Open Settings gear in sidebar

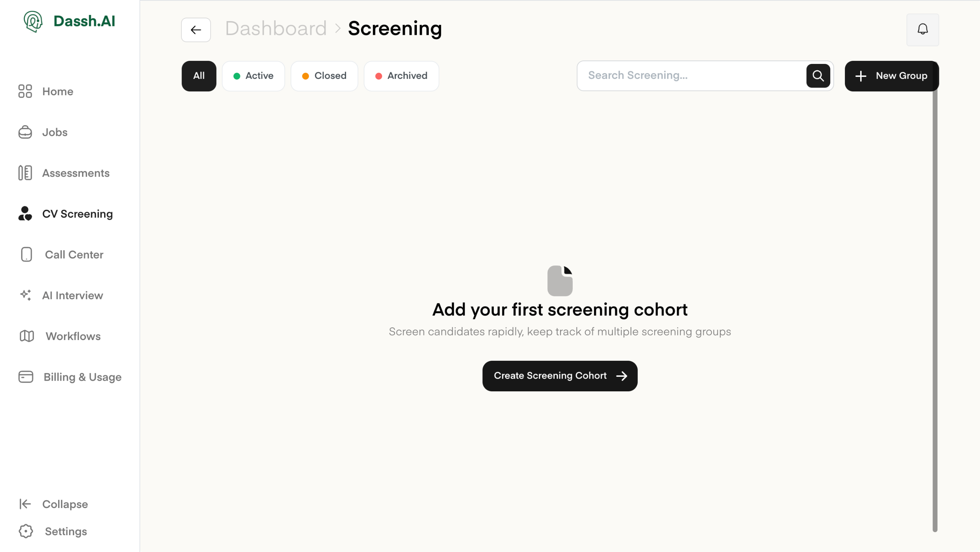click(x=26, y=531)
